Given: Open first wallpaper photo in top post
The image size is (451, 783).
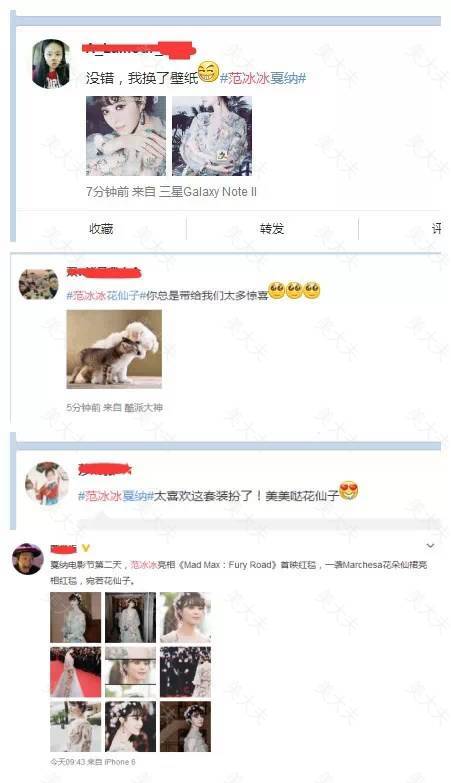Looking at the screenshot, I should point(126,136).
